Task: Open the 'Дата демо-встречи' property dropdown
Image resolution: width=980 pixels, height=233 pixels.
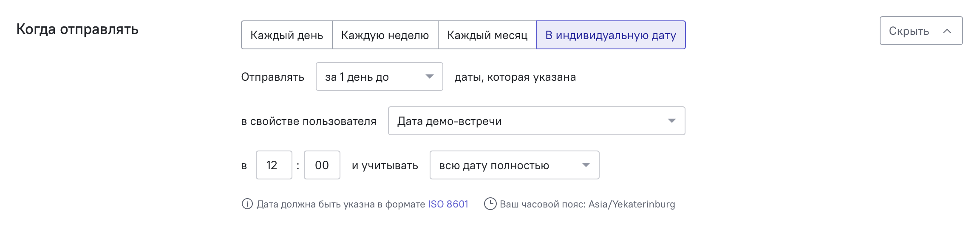Action: (x=537, y=121)
